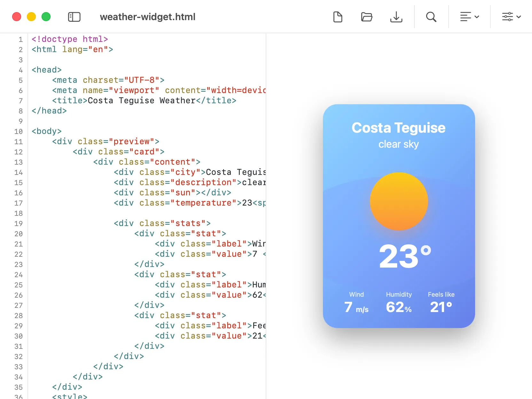532x399 pixels.
Task: Click the html lang="en" line
Action: [x=72, y=49]
